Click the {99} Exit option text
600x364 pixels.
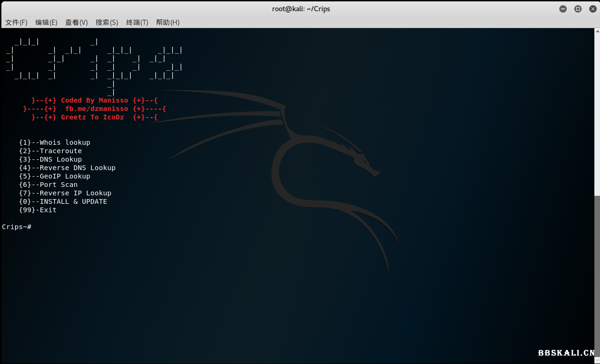tap(37, 210)
